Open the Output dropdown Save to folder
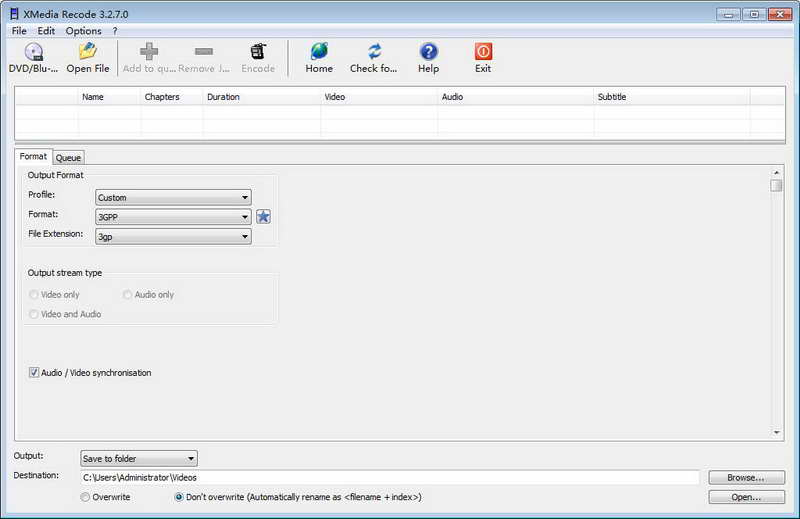This screenshot has width=800, height=519. pyautogui.click(x=138, y=458)
